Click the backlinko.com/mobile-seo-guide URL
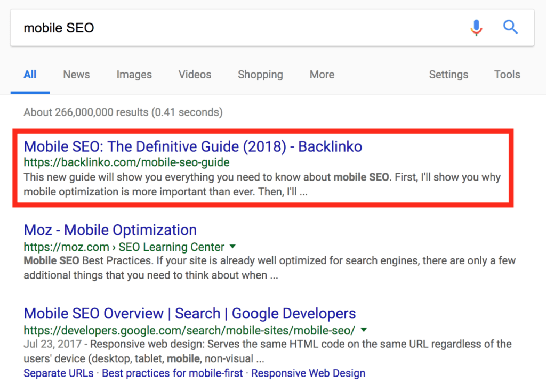This screenshot has height=392, width=546. (x=126, y=162)
